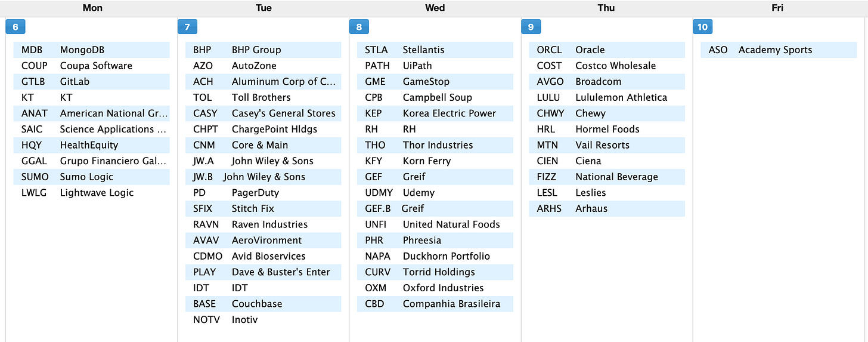Click the date badge 7
The image size is (868, 342).
[x=187, y=27]
